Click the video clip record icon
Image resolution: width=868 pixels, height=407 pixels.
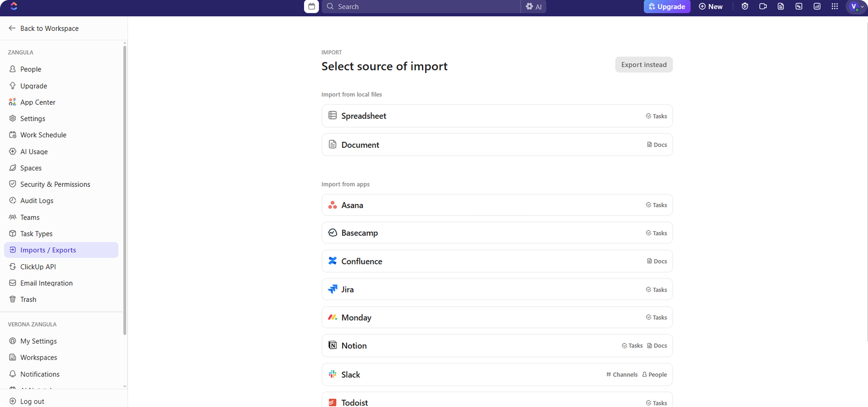tap(763, 6)
